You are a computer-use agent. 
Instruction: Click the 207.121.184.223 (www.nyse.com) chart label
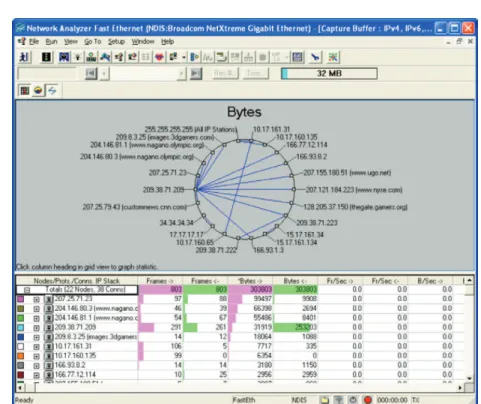click(x=354, y=190)
